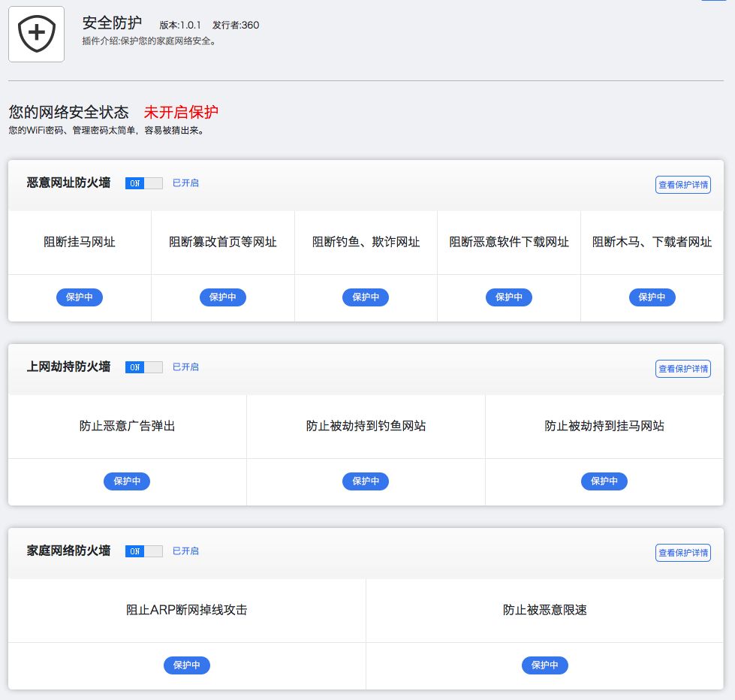Click 保护中 under 阻止ARP断网掉线攻击
The width and height of the screenshot is (735, 700).
tap(186, 665)
